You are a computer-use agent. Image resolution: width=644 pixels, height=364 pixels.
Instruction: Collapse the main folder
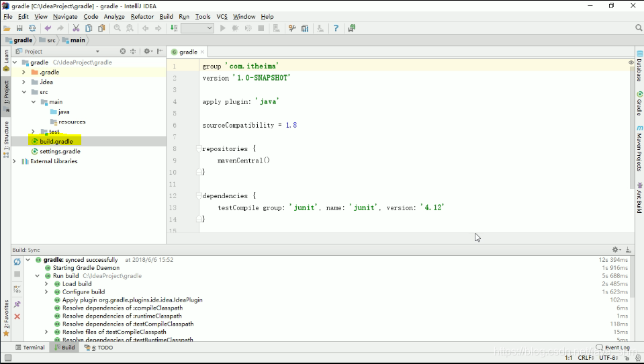click(34, 102)
